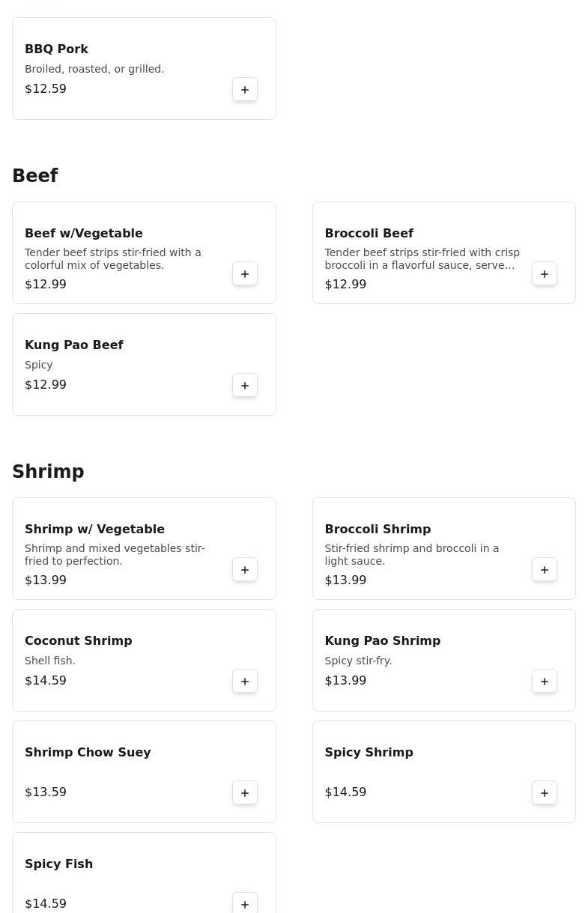588x913 pixels.
Task: Select the Coconut Shrimp card title
Action: click(x=79, y=640)
